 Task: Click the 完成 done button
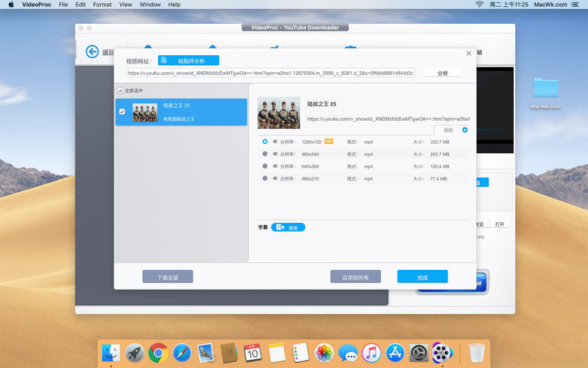[423, 277]
